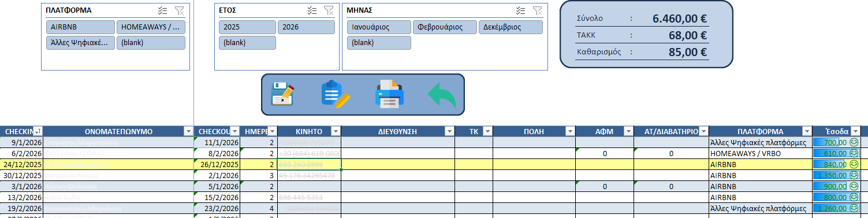The image size is (868, 218).
Task: Click Καθαρισμός value 85,00 €
Action: 688,51
